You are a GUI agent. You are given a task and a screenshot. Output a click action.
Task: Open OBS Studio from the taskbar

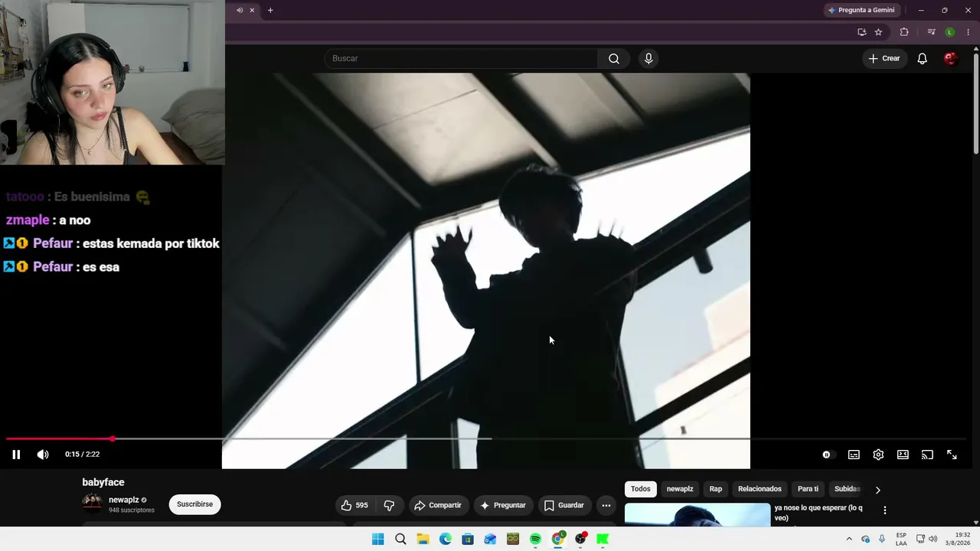click(x=580, y=539)
